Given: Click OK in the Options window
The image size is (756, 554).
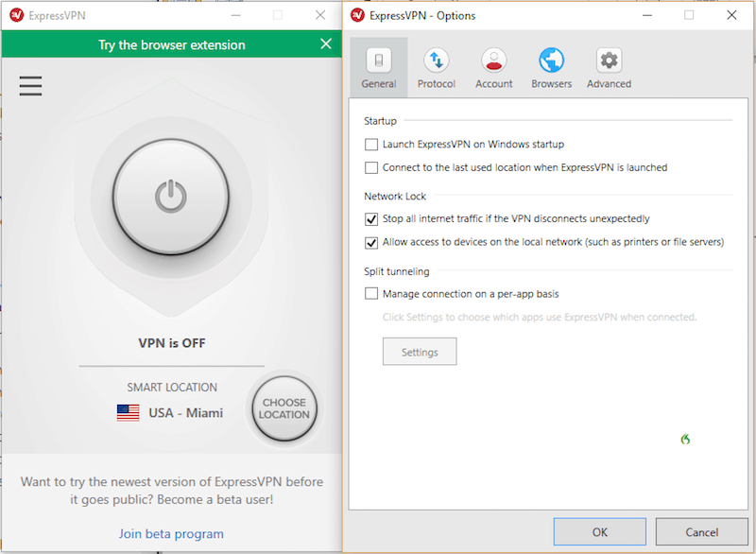Looking at the screenshot, I should [x=599, y=532].
